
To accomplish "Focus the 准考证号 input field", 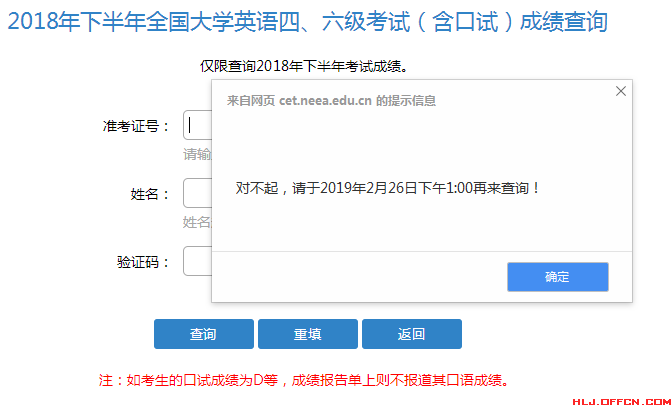I will pos(198,125).
